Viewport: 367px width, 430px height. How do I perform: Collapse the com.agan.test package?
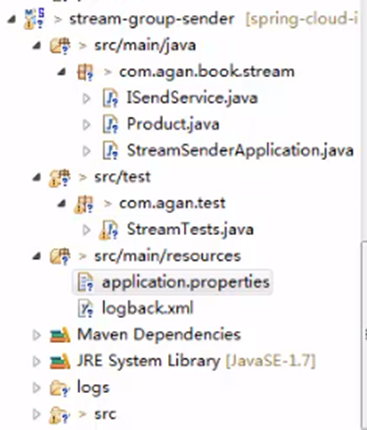coord(62,203)
